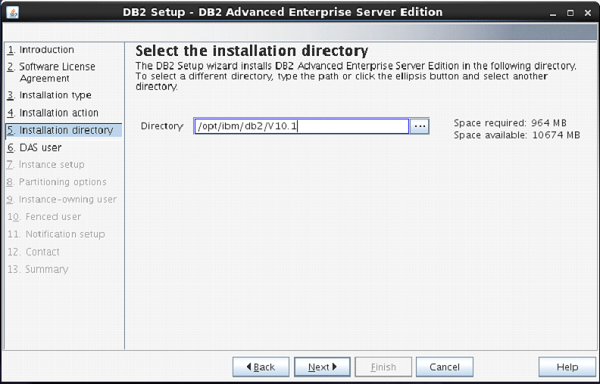
Task: Open the DAS user step
Action: tap(34, 148)
